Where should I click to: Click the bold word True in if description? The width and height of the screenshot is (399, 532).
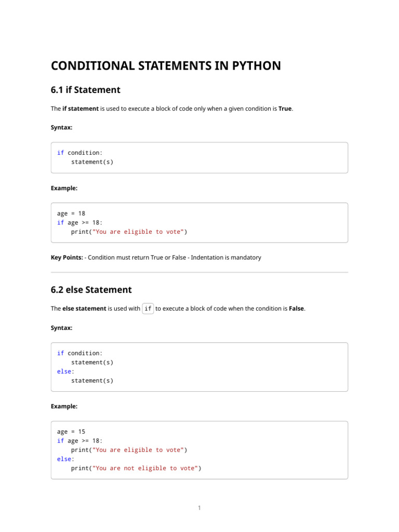tap(285, 109)
